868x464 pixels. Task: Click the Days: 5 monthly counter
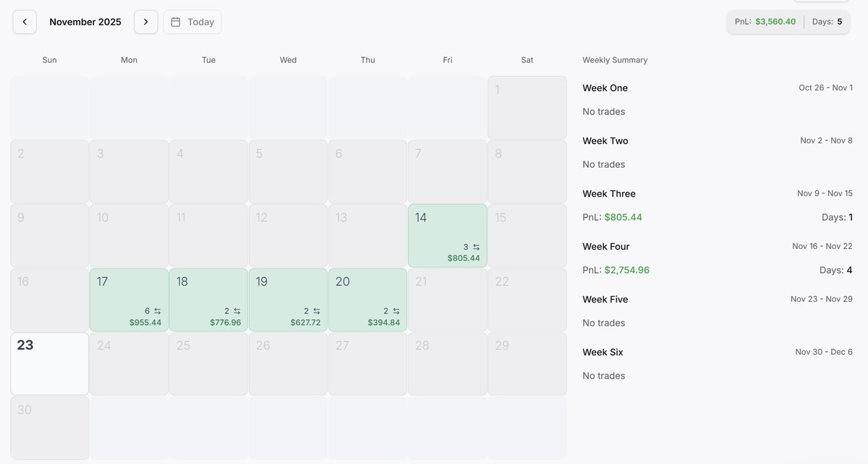tap(827, 22)
